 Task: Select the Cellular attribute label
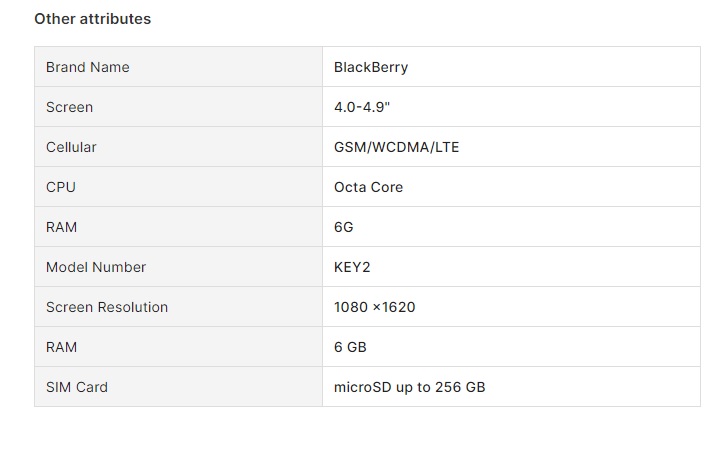coord(71,147)
